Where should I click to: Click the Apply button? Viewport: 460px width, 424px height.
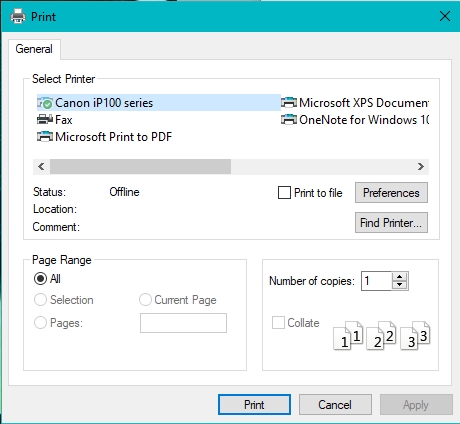[x=416, y=405]
